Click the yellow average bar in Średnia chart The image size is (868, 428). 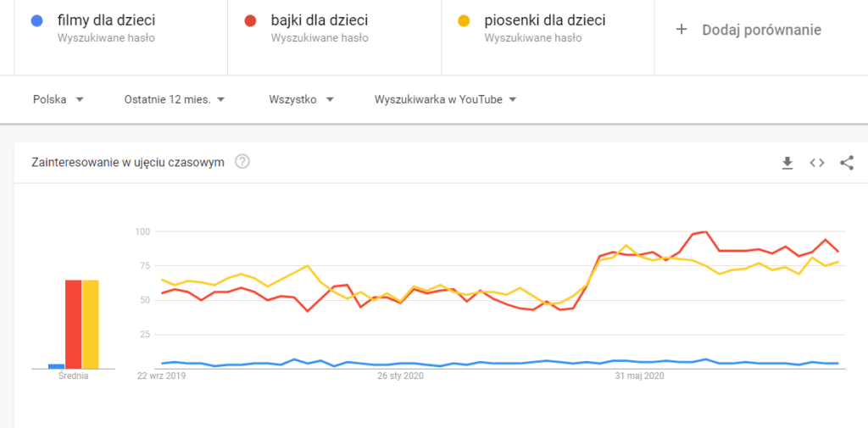pyautogui.click(x=91, y=324)
